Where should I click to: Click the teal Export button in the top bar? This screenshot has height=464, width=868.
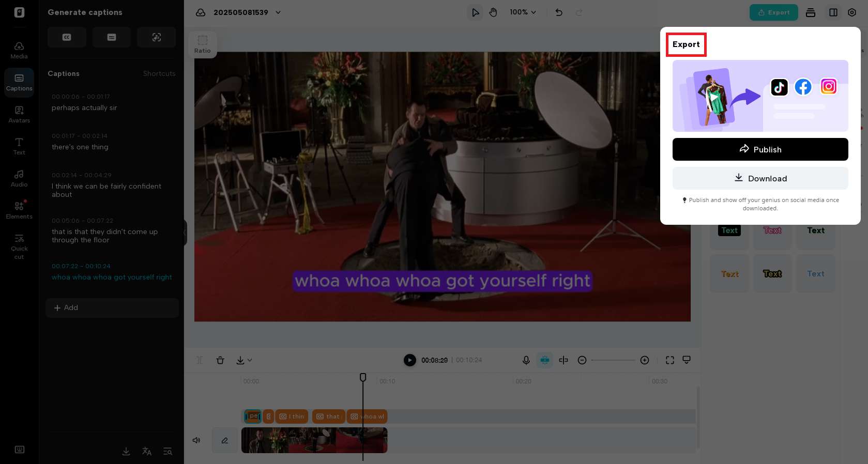coord(773,12)
